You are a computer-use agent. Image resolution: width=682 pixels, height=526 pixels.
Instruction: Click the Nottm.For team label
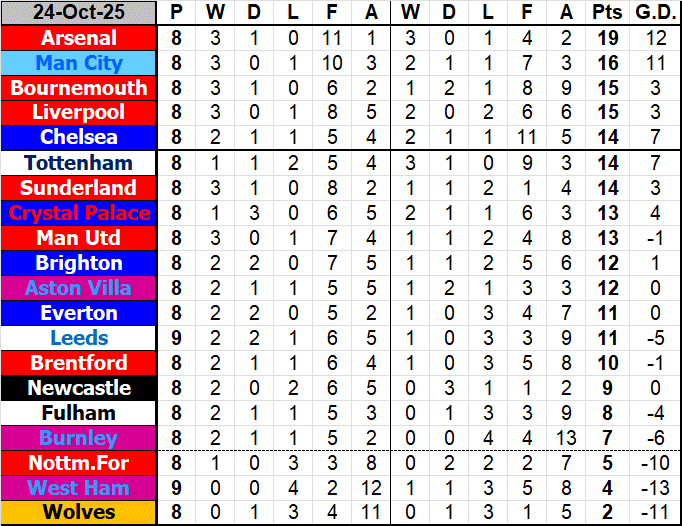(x=79, y=463)
